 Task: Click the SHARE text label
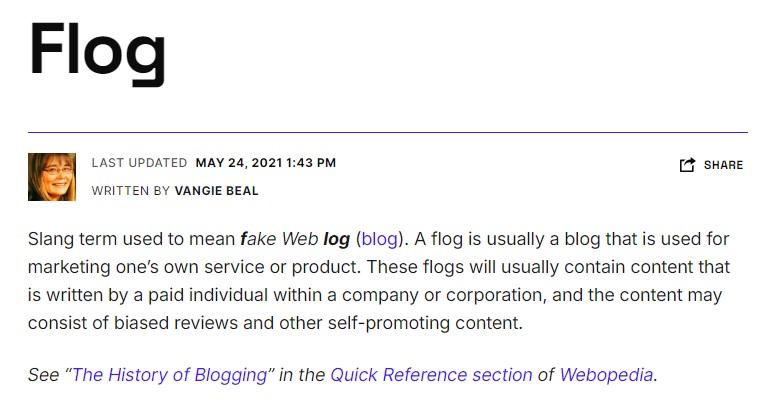(x=723, y=165)
